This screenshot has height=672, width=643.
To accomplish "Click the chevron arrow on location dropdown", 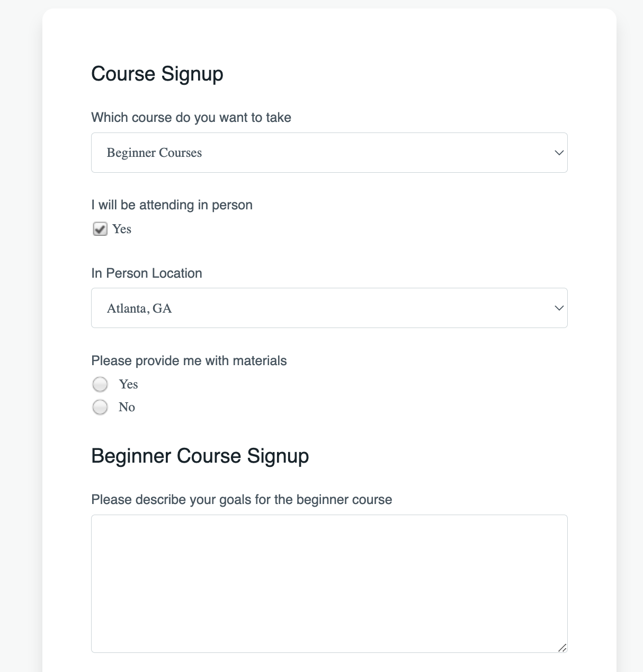I will point(559,308).
